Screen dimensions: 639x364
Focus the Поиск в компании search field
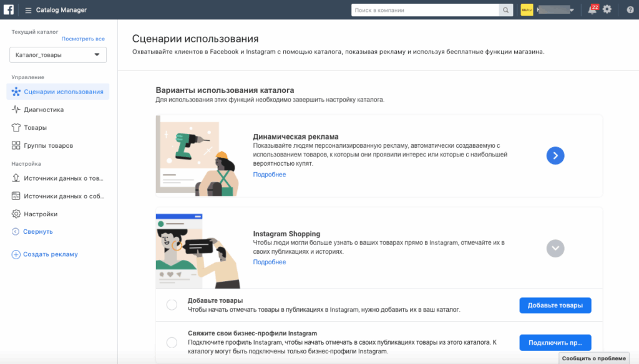425,10
